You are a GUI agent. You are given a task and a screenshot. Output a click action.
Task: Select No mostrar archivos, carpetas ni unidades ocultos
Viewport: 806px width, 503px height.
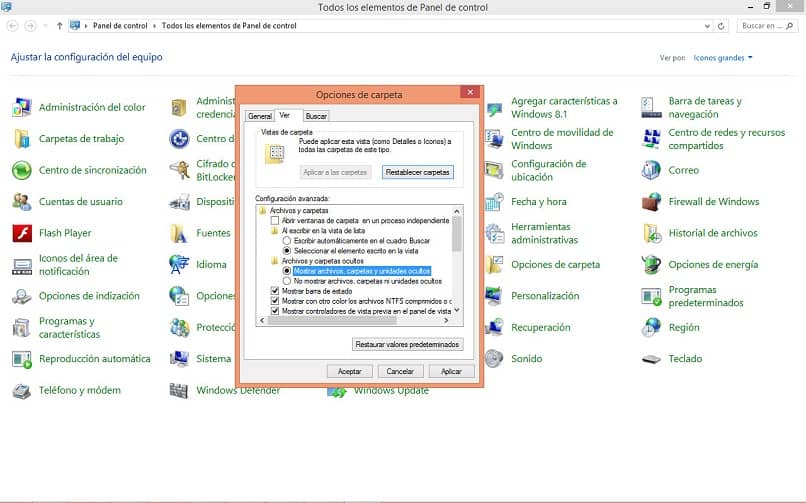287,281
